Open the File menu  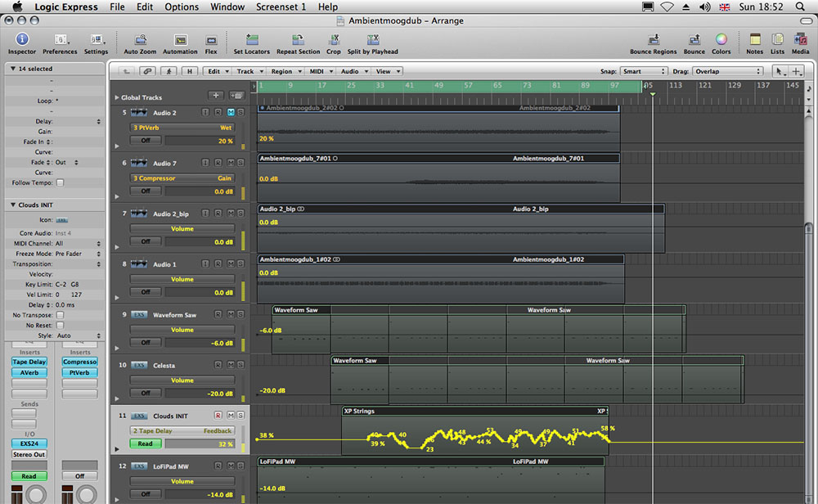coord(117,7)
